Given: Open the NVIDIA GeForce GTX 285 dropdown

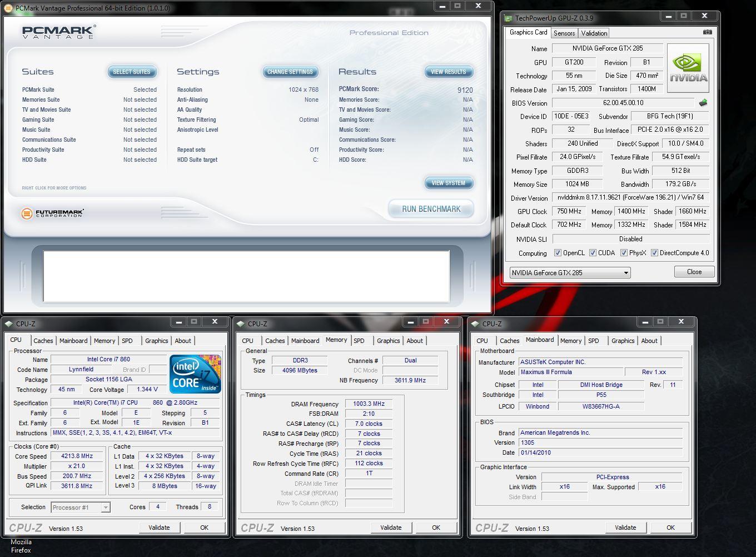Looking at the screenshot, I should click(570, 273).
